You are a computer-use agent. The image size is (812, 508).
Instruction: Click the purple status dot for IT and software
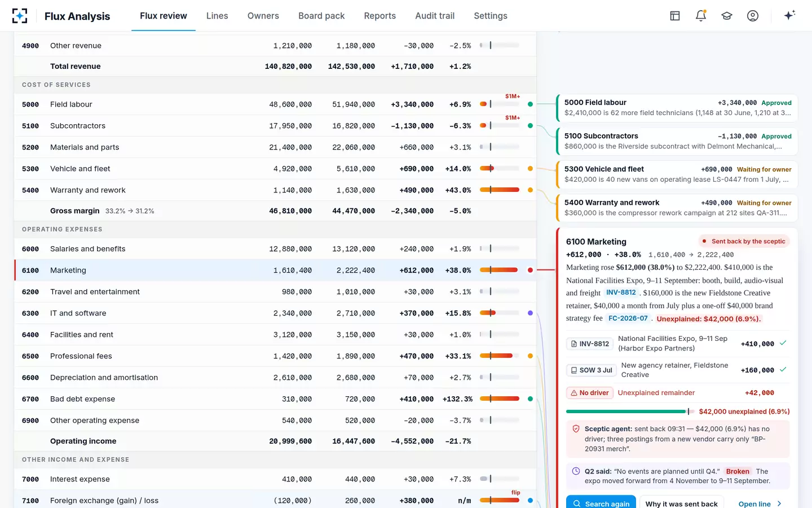(530, 313)
